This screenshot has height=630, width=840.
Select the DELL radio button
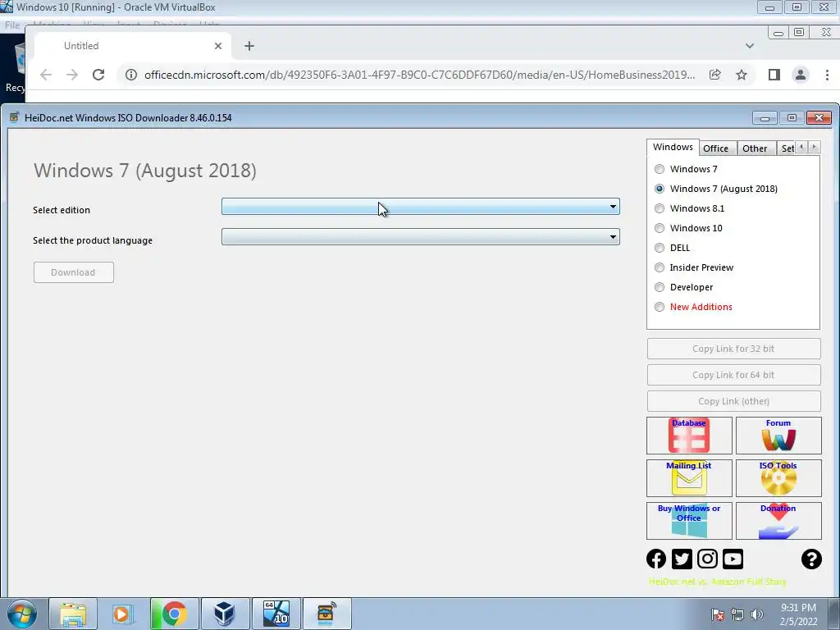660,248
